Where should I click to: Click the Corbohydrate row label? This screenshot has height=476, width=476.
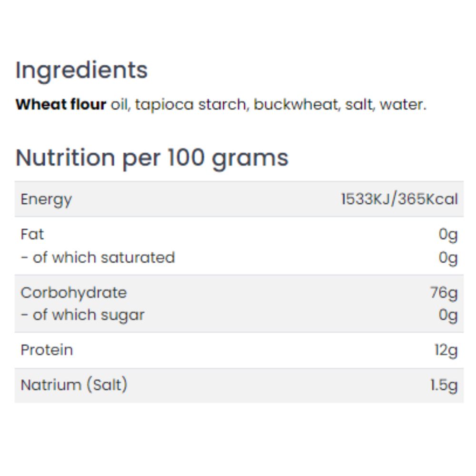click(x=73, y=293)
